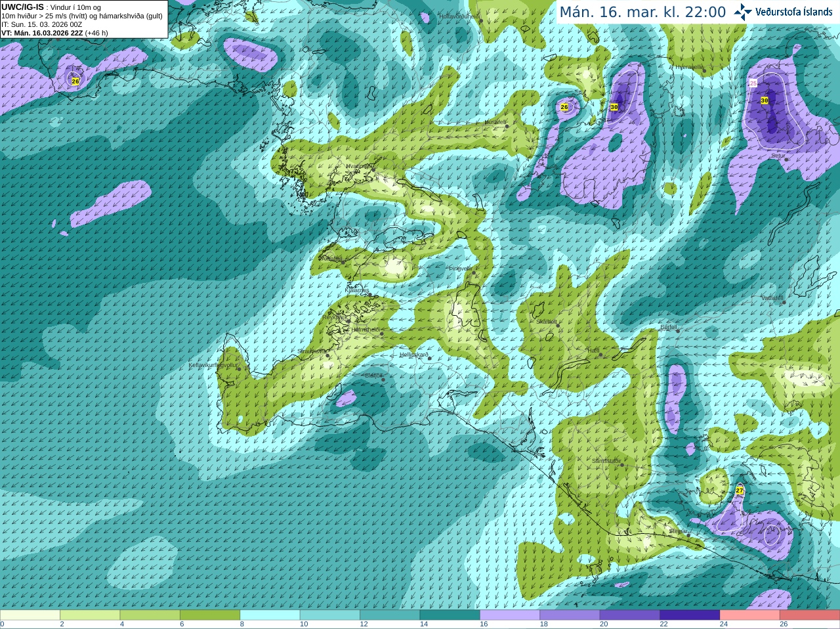Click the Steinar station label
The width and height of the screenshot is (840, 629).
click(x=678, y=531)
